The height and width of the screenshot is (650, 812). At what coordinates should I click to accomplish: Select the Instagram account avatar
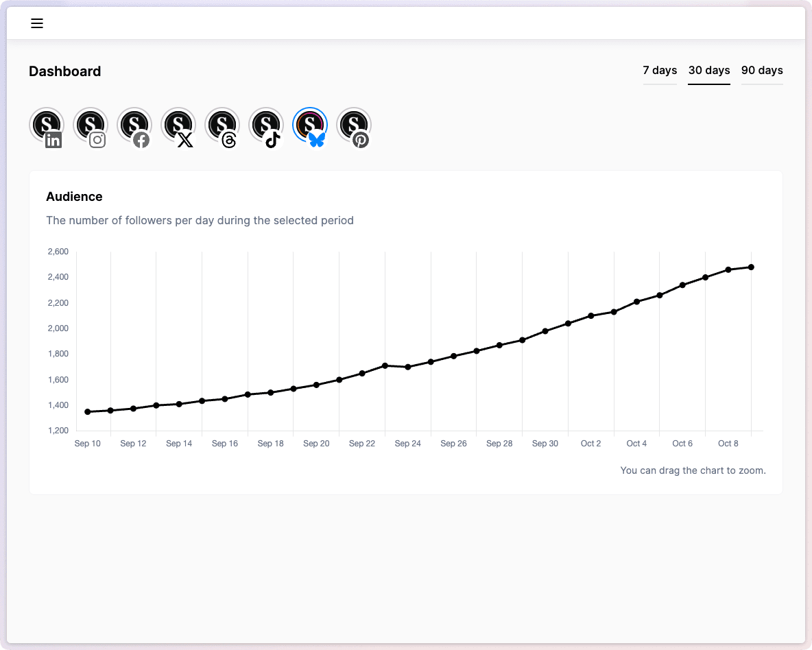click(91, 126)
